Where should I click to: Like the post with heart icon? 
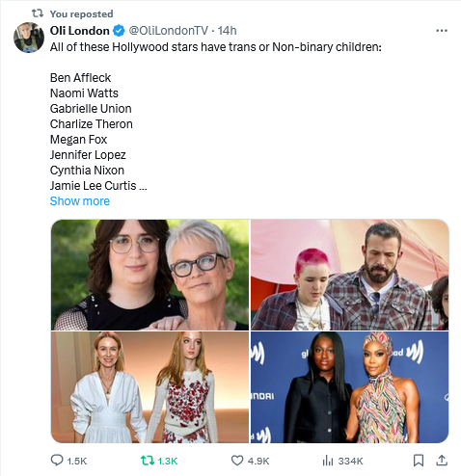pos(237,461)
